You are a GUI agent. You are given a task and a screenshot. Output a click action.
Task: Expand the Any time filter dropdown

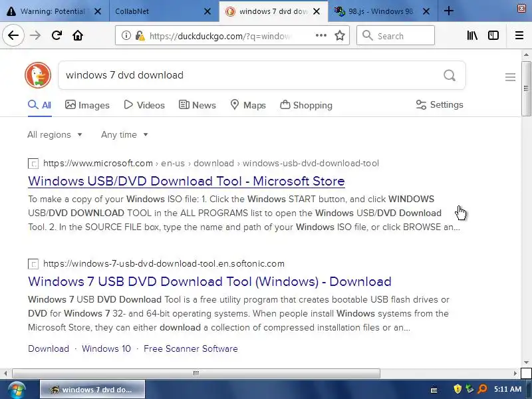click(124, 135)
